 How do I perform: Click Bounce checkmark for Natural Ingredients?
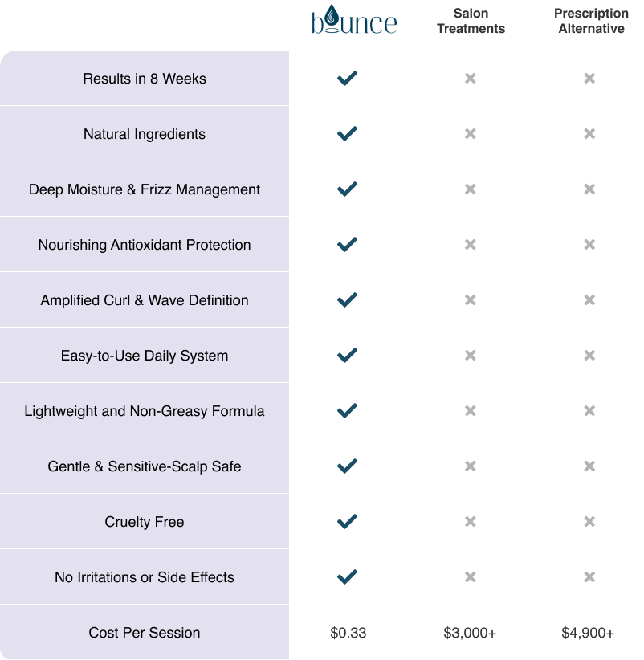(x=347, y=134)
